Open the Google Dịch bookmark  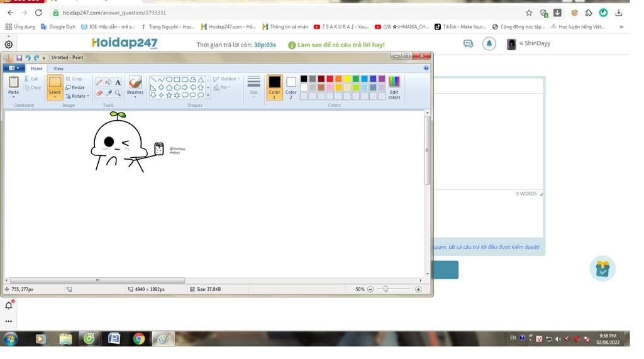pos(58,26)
